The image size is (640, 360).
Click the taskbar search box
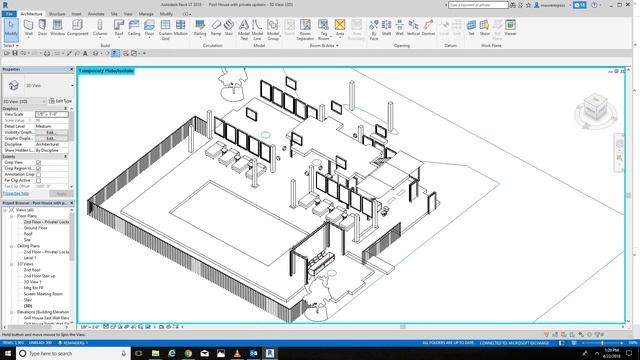pos(73,353)
